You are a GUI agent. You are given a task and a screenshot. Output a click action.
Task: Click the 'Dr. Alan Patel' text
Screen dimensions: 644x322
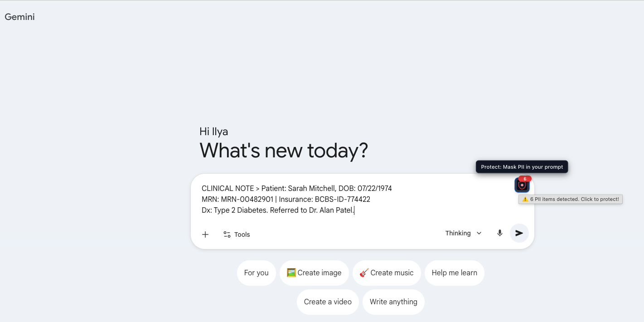click(x=331, y=210)
